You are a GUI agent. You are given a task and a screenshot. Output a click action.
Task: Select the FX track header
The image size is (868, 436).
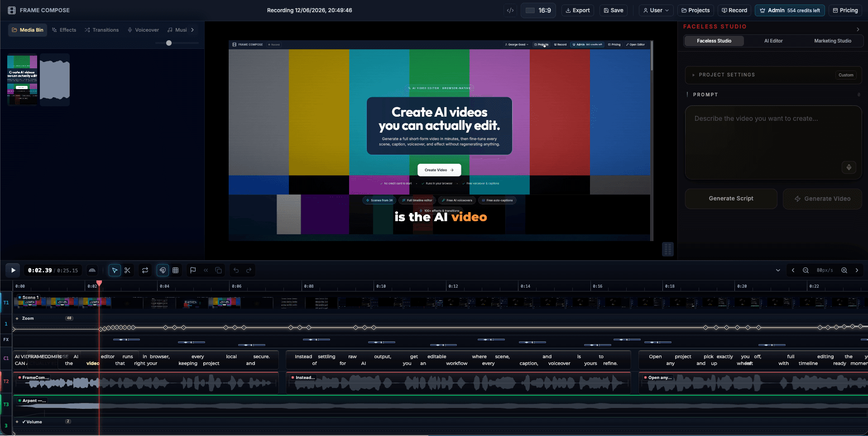[x=6, y=339]
